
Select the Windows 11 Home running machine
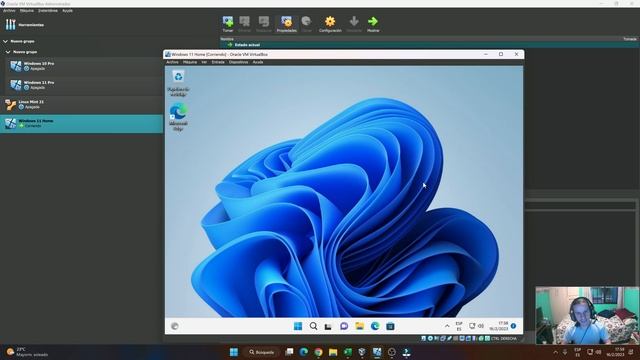82,123
